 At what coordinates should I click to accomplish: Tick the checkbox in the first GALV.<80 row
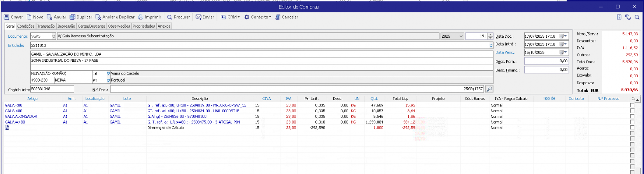[x=632, y=105]
